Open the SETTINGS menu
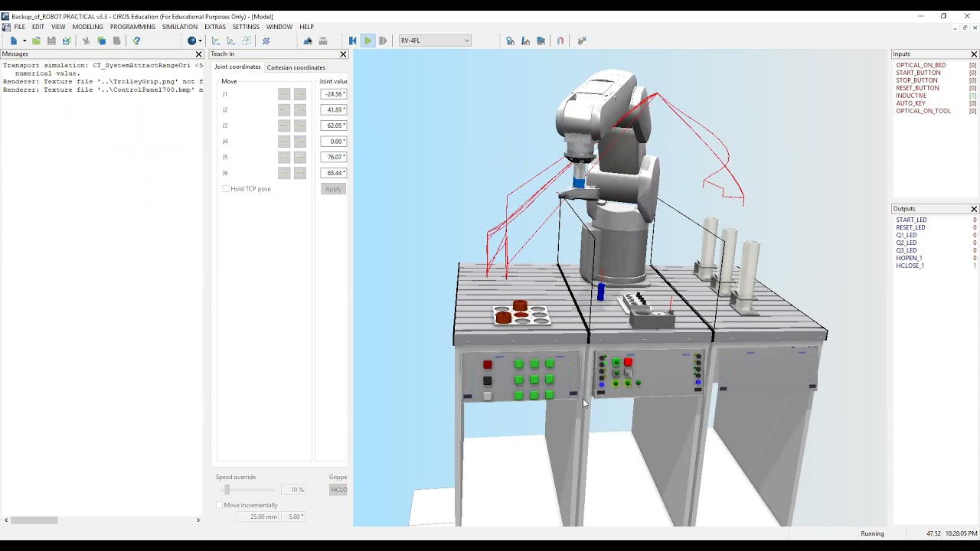This screenshot has height=551, width=980. (x=246, y=27)
